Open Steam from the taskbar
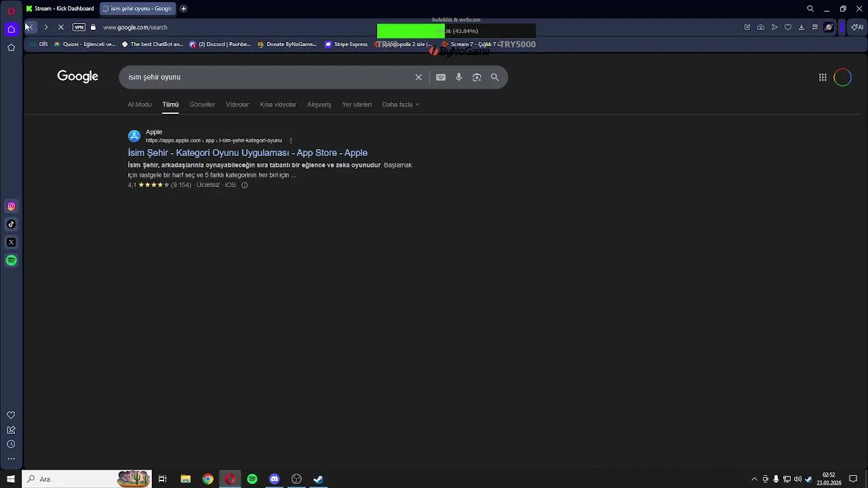Screen dimensions: 868x488 (318, 479)
